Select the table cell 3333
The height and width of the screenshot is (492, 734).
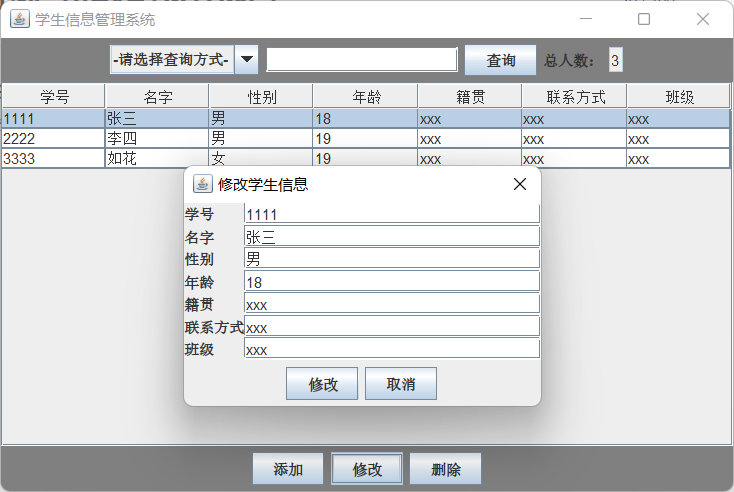tap(53, 158)
